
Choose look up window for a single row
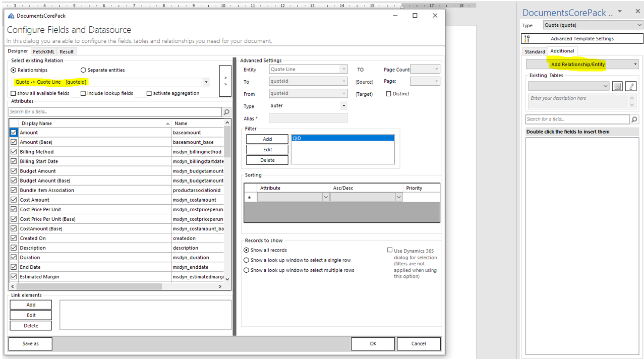click(246, 260)
